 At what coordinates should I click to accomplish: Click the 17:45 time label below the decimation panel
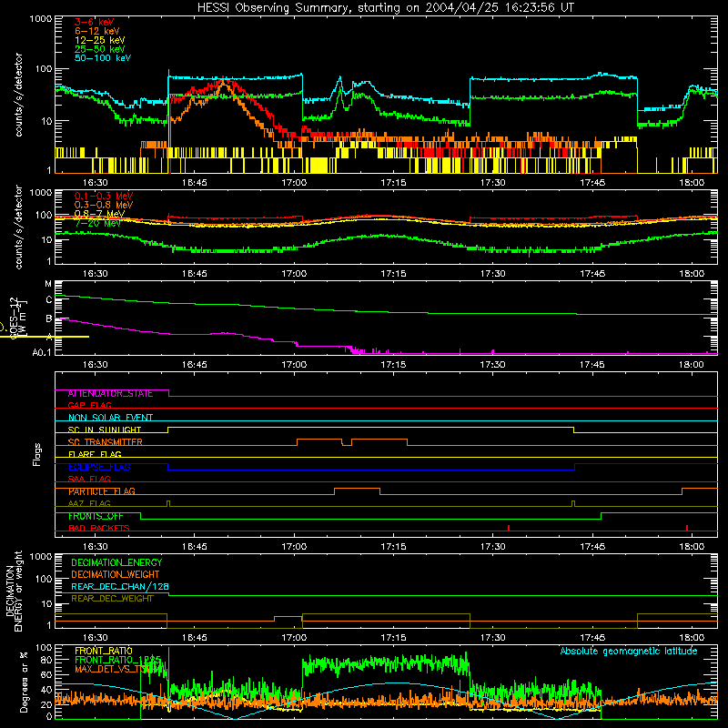coord(592,638)
